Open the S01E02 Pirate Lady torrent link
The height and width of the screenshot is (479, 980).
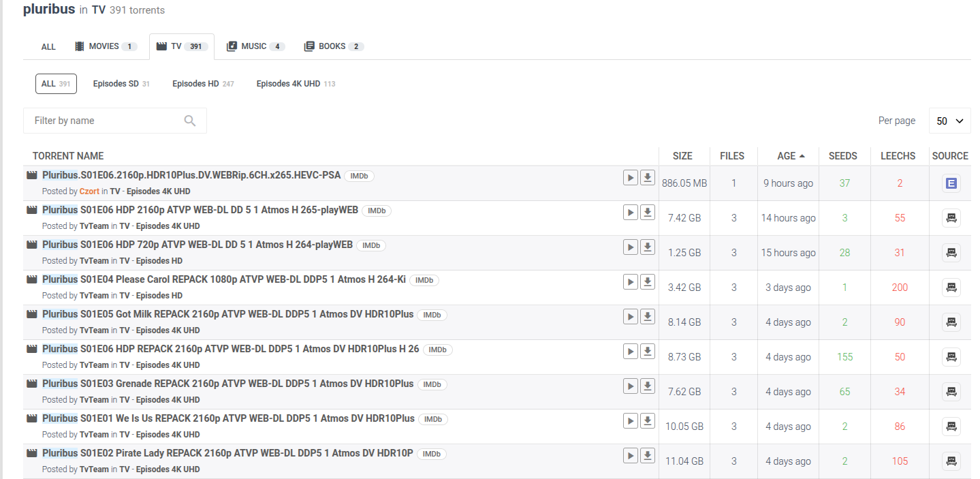(x=227, y=453)
